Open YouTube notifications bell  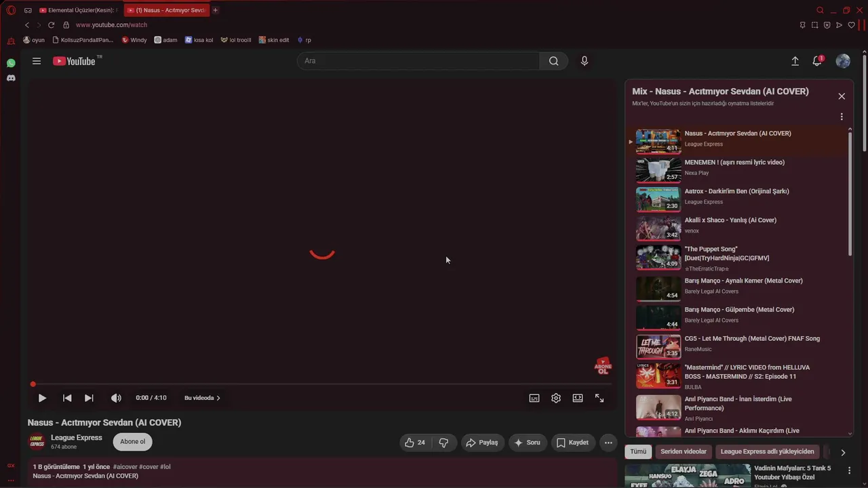point(817,61)
